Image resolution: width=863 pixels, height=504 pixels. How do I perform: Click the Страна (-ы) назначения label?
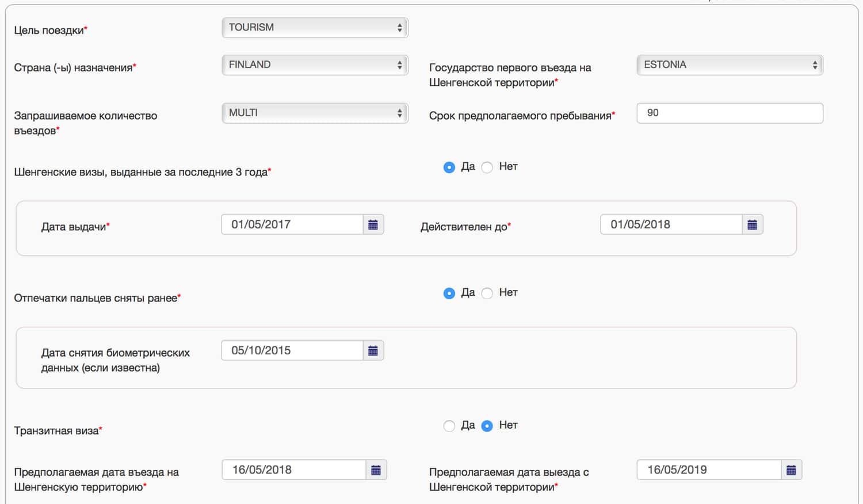point(75,68)
